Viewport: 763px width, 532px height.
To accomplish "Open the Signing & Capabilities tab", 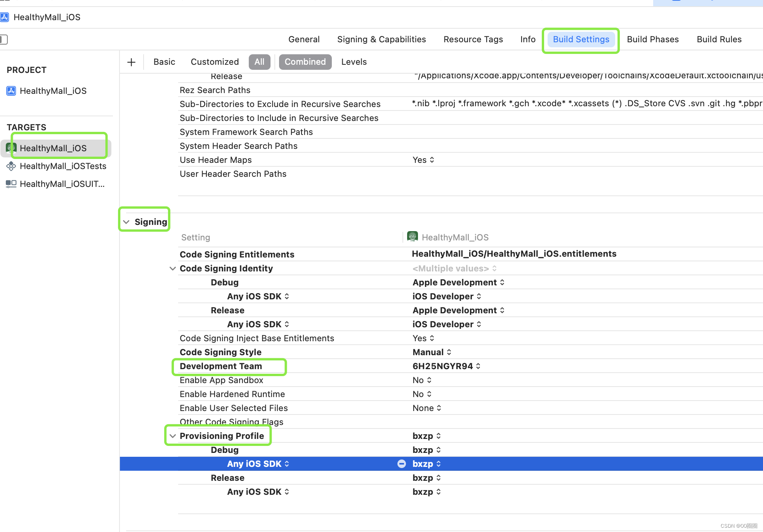I will coord(381,39).
